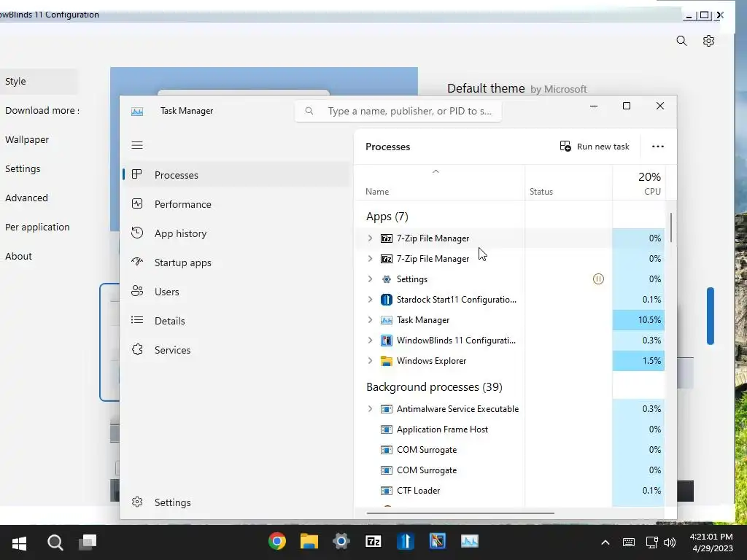This screenshot has width=747, height=560.
Task: Click the Run new task button
Action: (x=595, y=146)
